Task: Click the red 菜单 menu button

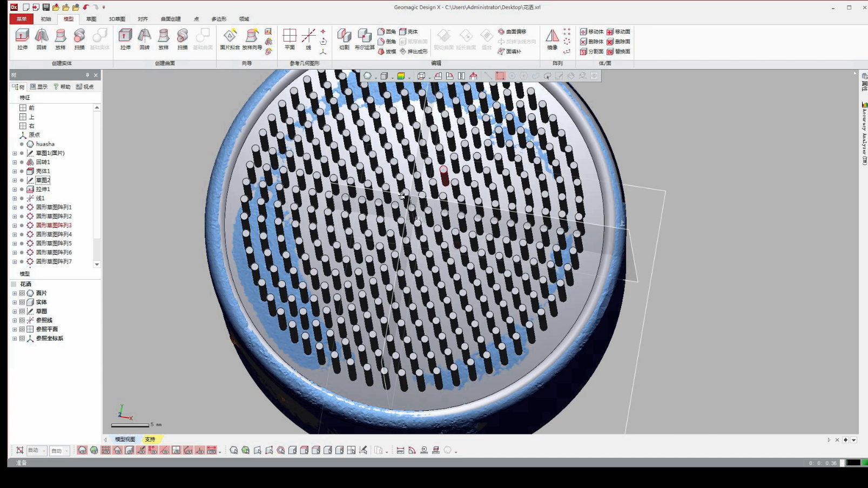Action: point(22,19)
